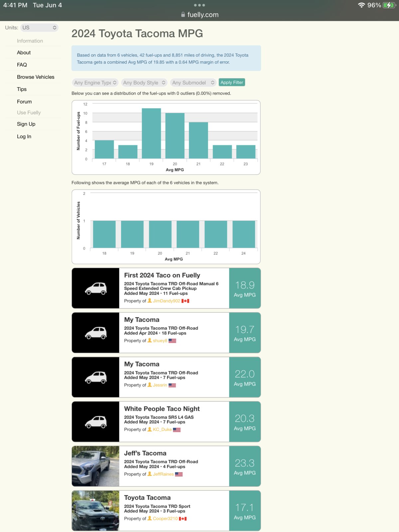Screen dimensions: 399x532
Task: Click the car icon for shuey8's My Tacoma
Action: 96,333
